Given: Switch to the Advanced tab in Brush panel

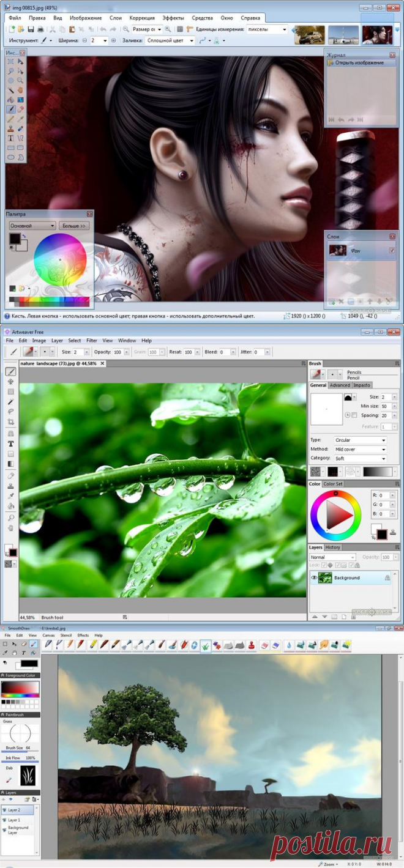Looking at the screenshot, I should pyautogui.click(x=340, y=385).
